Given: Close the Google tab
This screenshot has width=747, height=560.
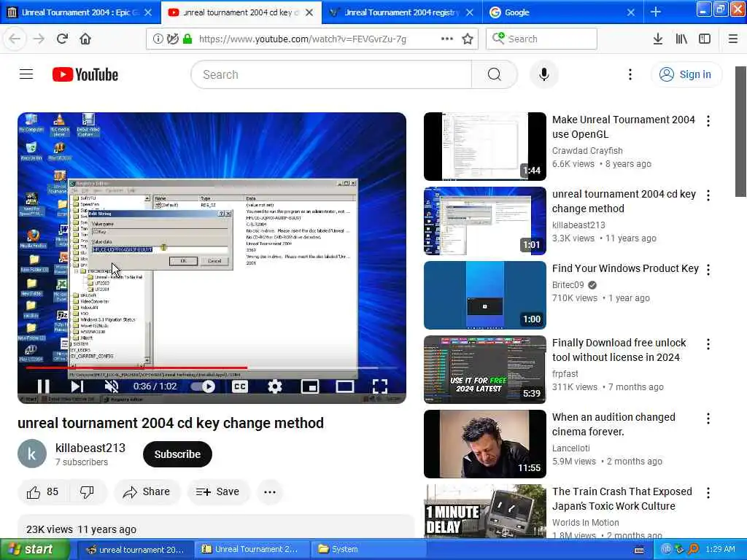Looking at the screenshot, I should click(631, 12).
